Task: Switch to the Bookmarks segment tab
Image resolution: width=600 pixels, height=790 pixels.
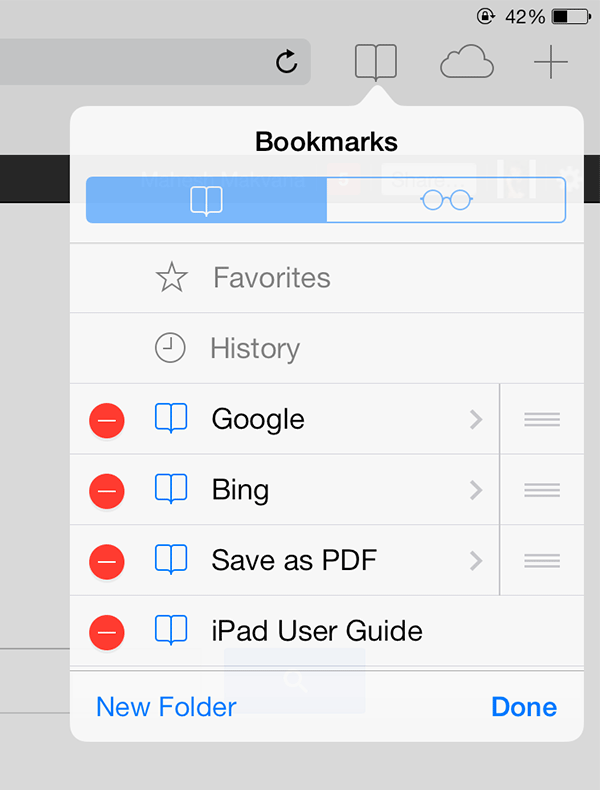Action: point(206,200)
